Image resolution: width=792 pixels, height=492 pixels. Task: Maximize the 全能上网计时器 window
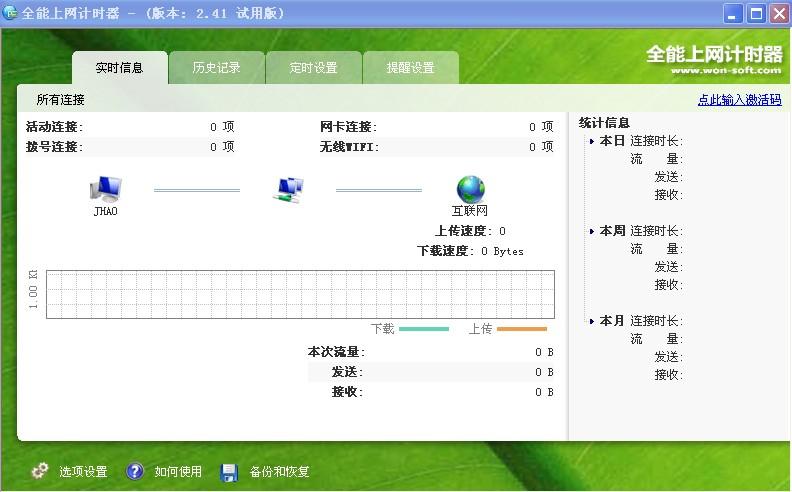pyautogui.click(x=757, y=14)
